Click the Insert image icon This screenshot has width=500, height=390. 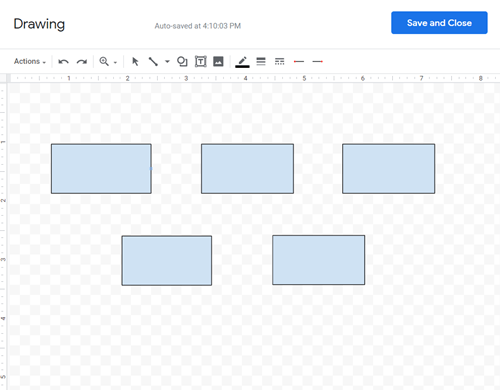(218, 62)
